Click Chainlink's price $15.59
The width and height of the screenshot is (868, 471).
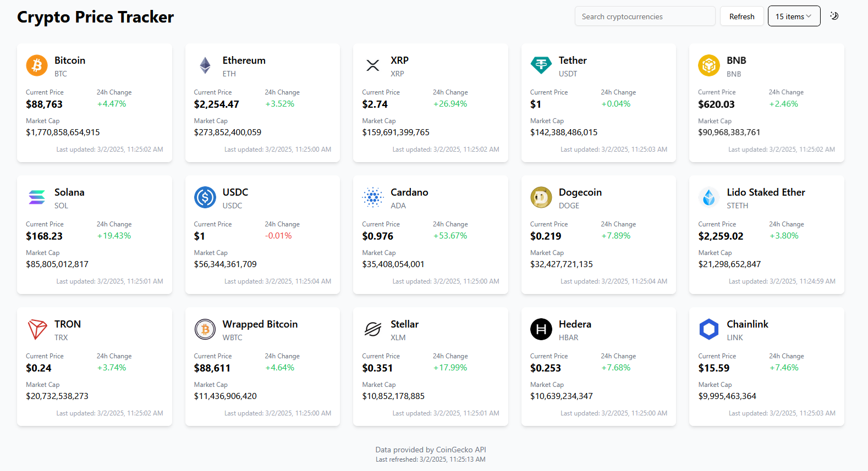(713, 368)
